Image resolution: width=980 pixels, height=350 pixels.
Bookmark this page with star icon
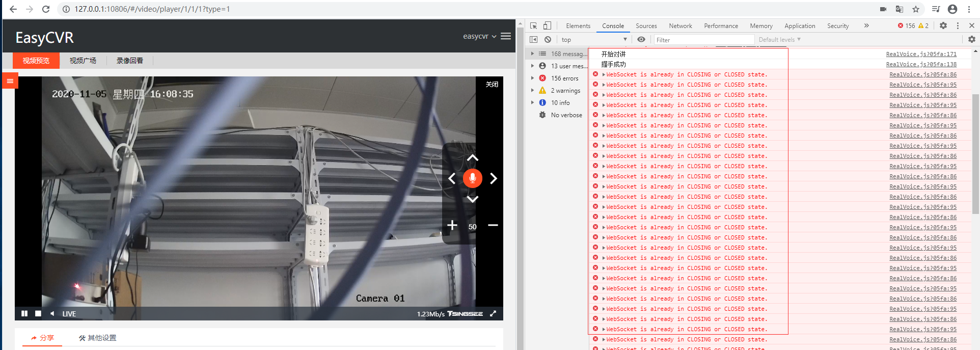pos(916,9)
